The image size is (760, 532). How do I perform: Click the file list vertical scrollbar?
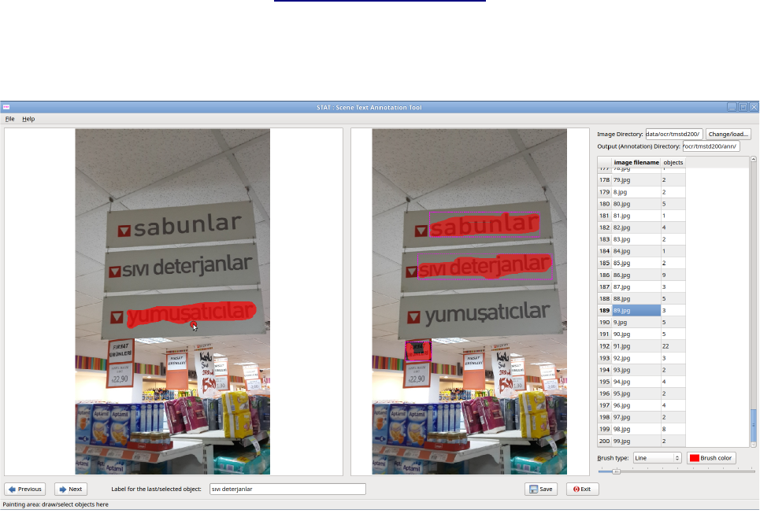[753, 301]
